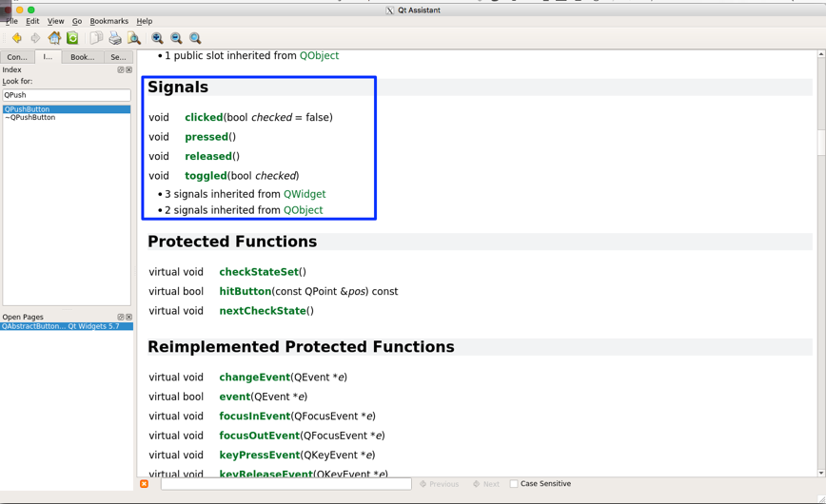This screenshot has width=826, height=504.
Task: Enable the Case Sensitive checkbox
Action: pyautogui.click(x=514, y=484)
